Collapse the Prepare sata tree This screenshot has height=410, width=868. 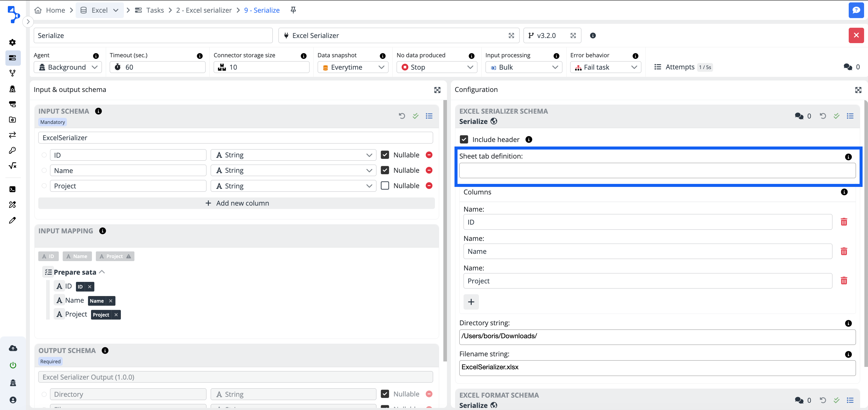pos(102,272)
